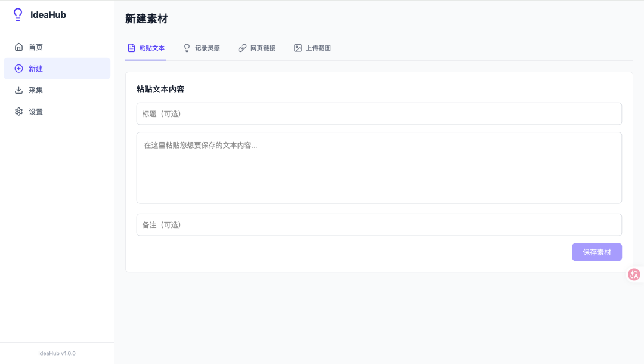
Task: Click the plus icon next to 新建
Action: point(18,68)
